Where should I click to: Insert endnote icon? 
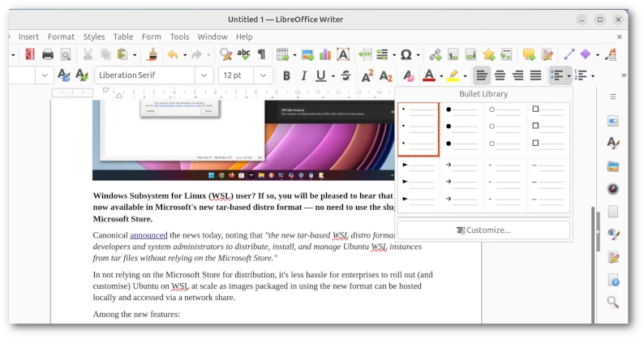470,54
